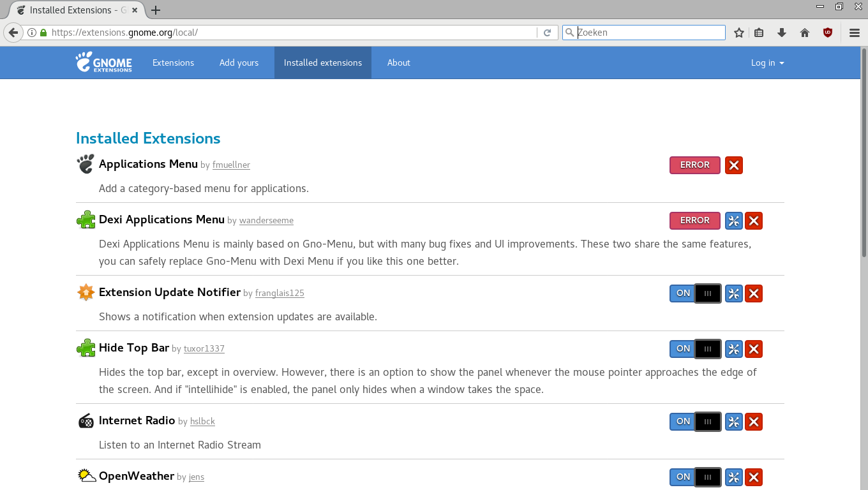Go to browser home page
The image size is (868, 490).
(x=804, y=33)
